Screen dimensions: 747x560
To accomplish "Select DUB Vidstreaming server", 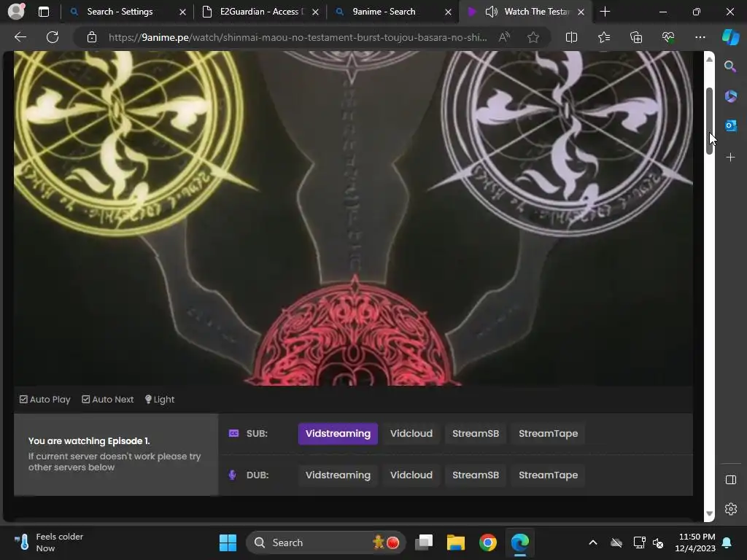I will (x=338, y=475).
